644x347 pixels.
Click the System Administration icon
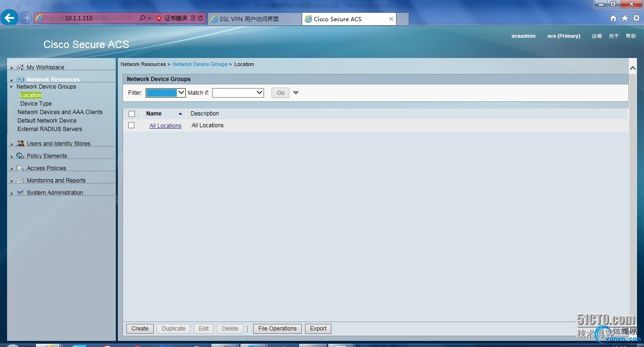point(20,193)
